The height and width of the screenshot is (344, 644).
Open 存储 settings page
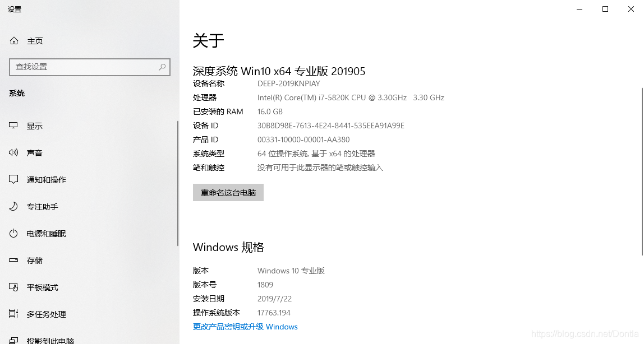[x=35, y=261]
